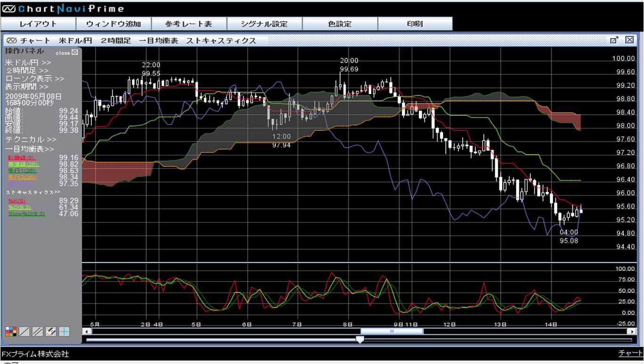Click the purple lagging span value 97.35

pos(69,183)
